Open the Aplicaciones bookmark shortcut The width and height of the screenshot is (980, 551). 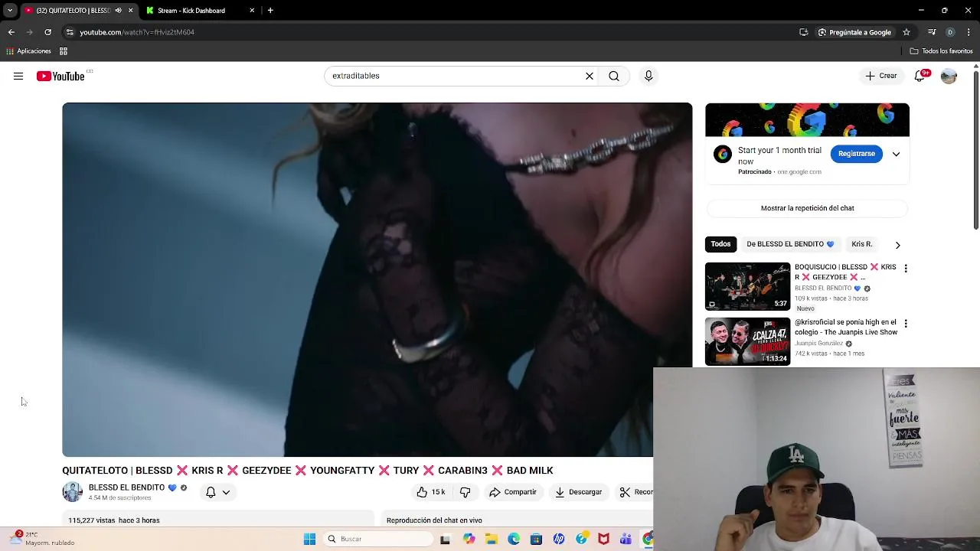[28, 51]
